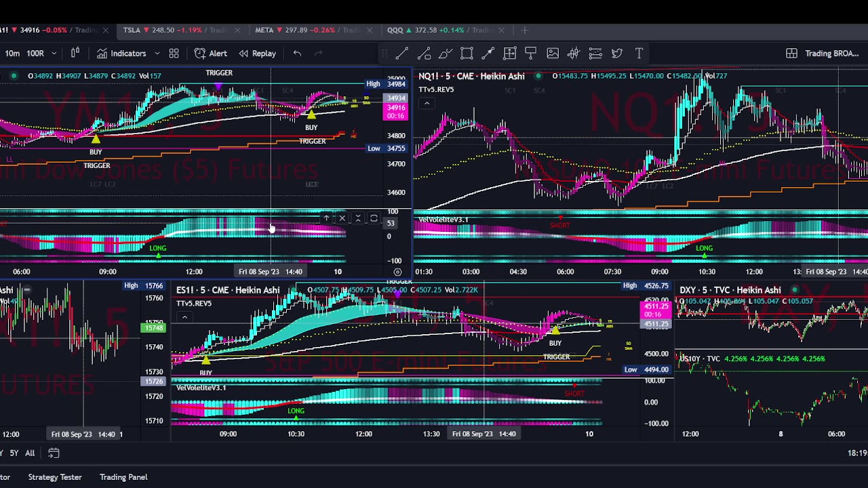The image size is (868, 488).
Task: Collapse the NQ1! chart indicator legend
Action: click(x=427, y=104)
